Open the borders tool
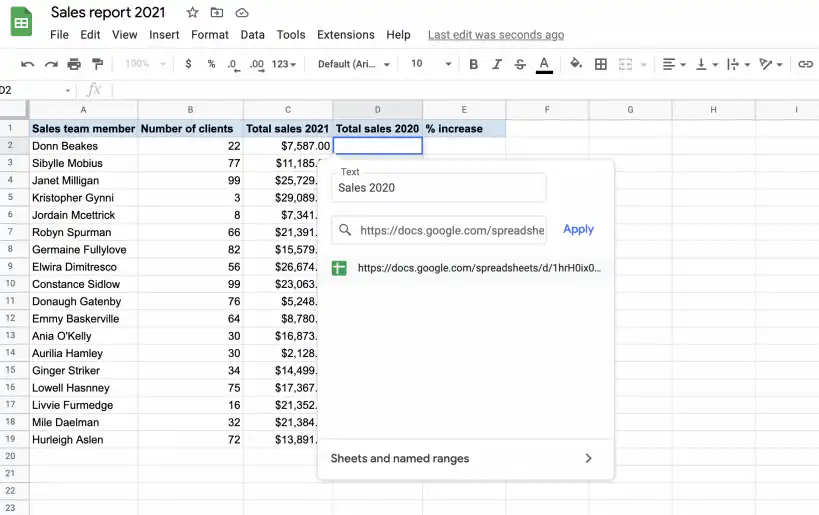This screenshot has height=515, width=819. [601, 64]
